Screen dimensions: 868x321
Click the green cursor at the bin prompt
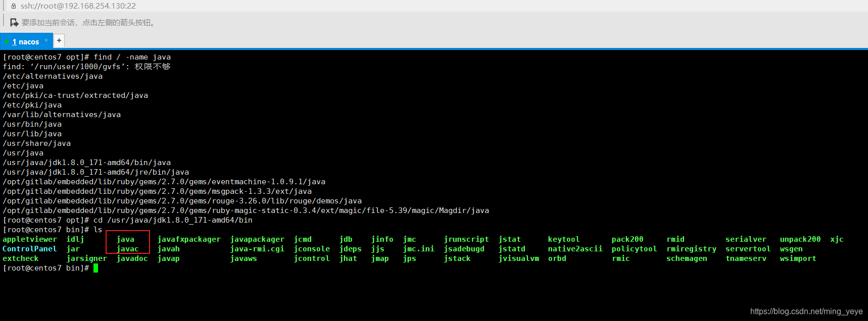point(96,268)
